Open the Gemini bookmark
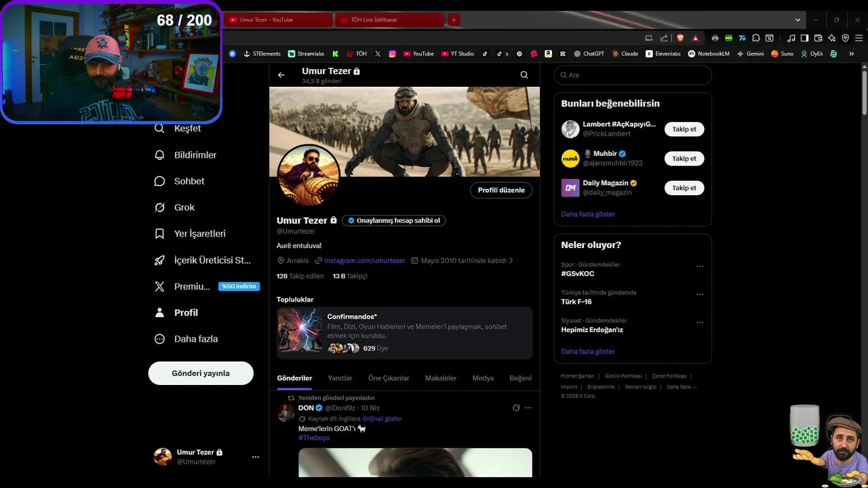Image resolution: width=868 pixels, height=488 pixels. point(750,54)
